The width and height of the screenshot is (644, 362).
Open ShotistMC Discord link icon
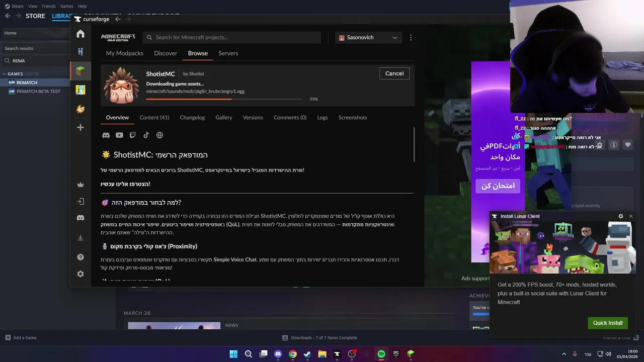(106, 135)
